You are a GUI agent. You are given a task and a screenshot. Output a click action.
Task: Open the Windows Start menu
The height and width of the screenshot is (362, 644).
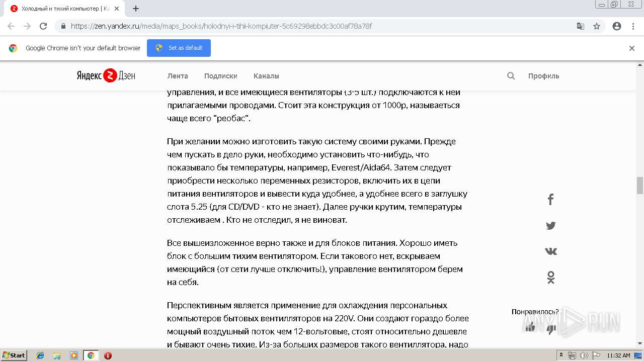click(14, 355)
